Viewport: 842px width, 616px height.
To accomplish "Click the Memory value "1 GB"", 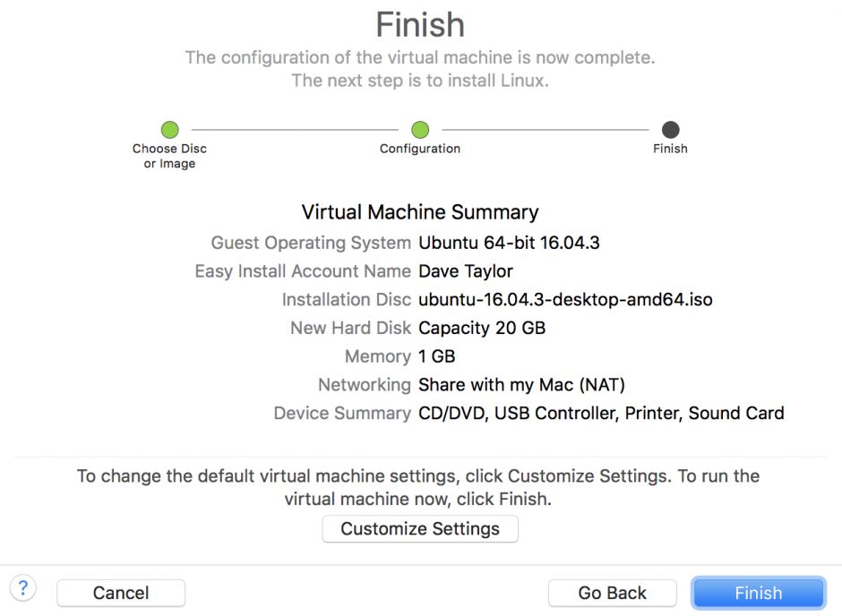I will pos(436,356).
